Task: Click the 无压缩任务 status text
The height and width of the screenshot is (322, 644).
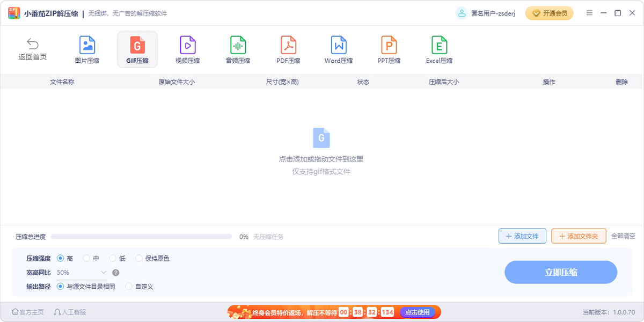Action: click(x=268, y=237)
